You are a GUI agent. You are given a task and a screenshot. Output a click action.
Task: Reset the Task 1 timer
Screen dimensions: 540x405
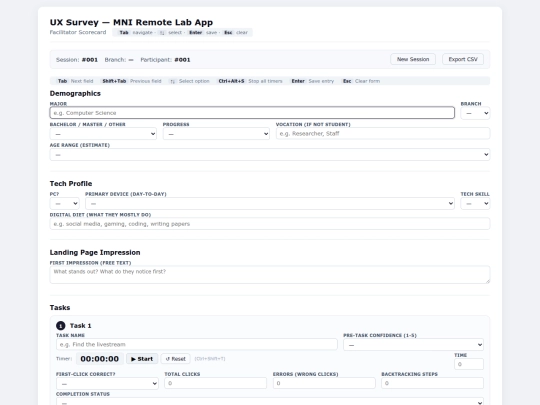pyautogui.click(x=176, y=359)
